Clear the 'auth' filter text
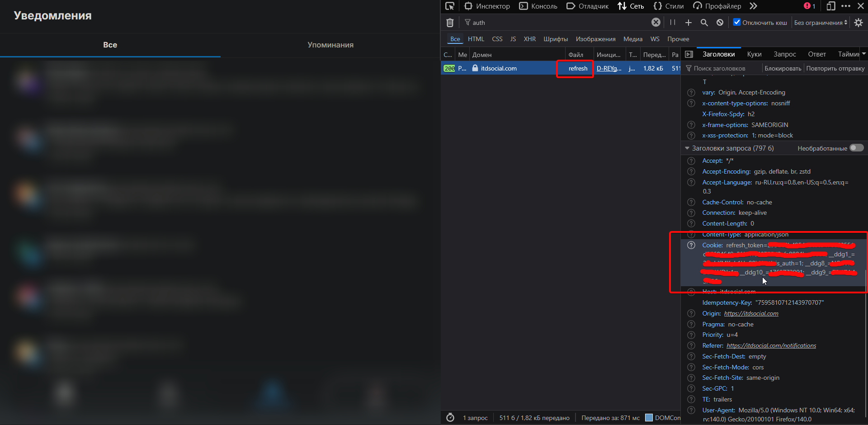This screenshot has height=425, width=868. 656,23
